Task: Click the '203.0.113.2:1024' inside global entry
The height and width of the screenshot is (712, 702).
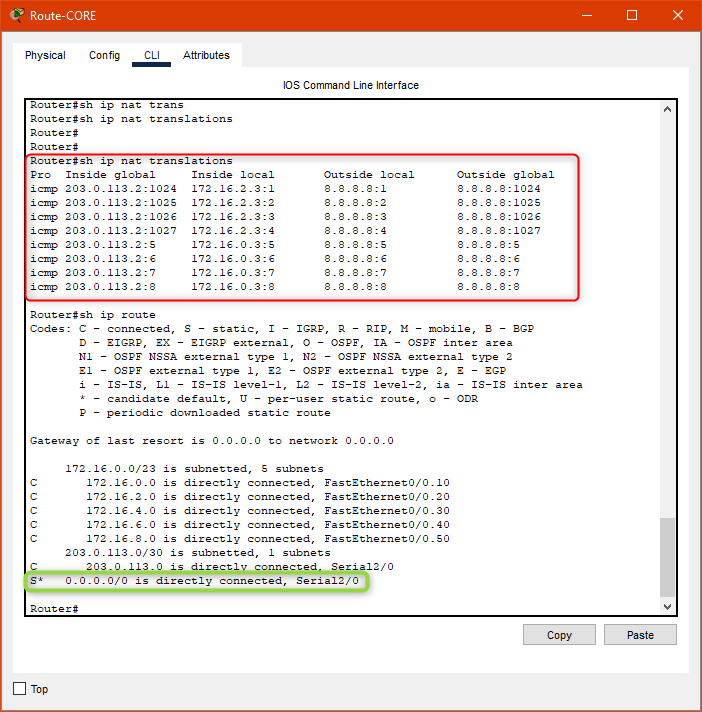Action: (x=121, y=188)
